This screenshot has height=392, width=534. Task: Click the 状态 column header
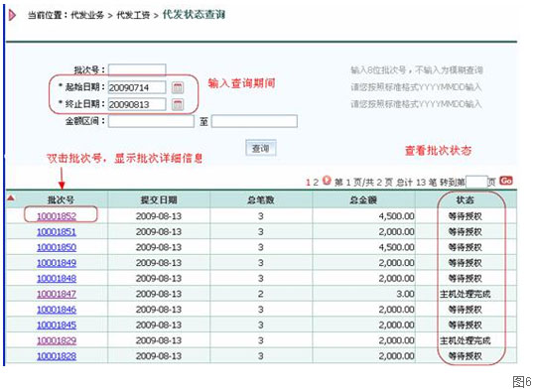point(466,199)
